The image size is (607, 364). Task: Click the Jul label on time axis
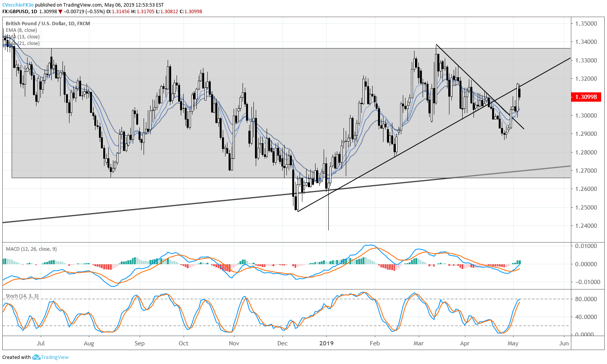[x=41, y=343]
